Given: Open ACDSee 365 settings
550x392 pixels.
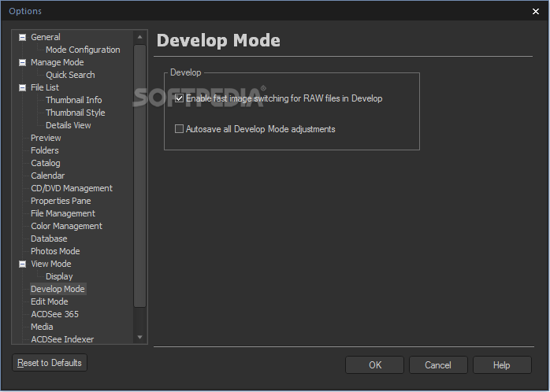Looking at the screenshot, I should [54, 314].
